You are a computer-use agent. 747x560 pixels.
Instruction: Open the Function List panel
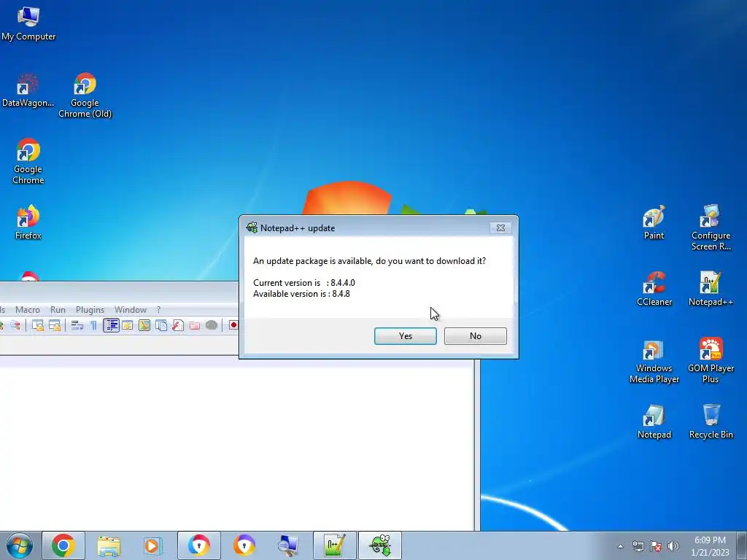click(178, 325)
